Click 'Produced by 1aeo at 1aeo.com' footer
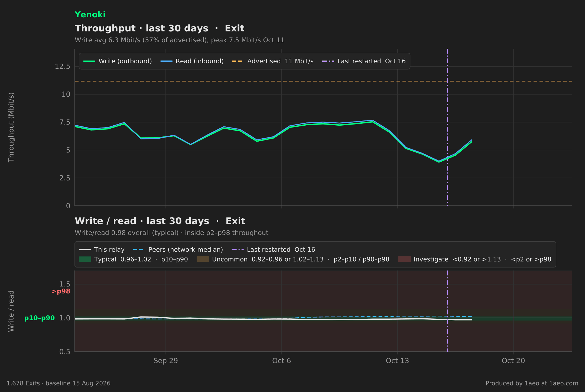 pos(532,383)
